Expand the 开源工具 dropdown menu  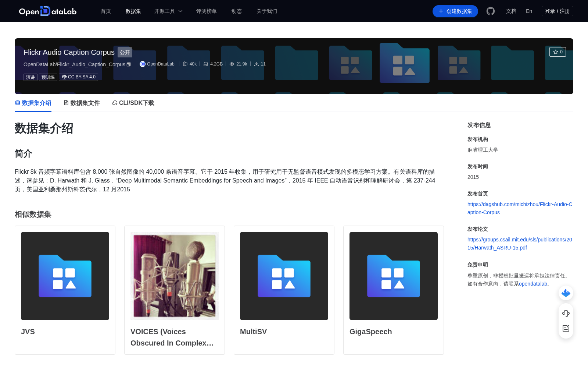pyautogui.click(x=168, y=11)
